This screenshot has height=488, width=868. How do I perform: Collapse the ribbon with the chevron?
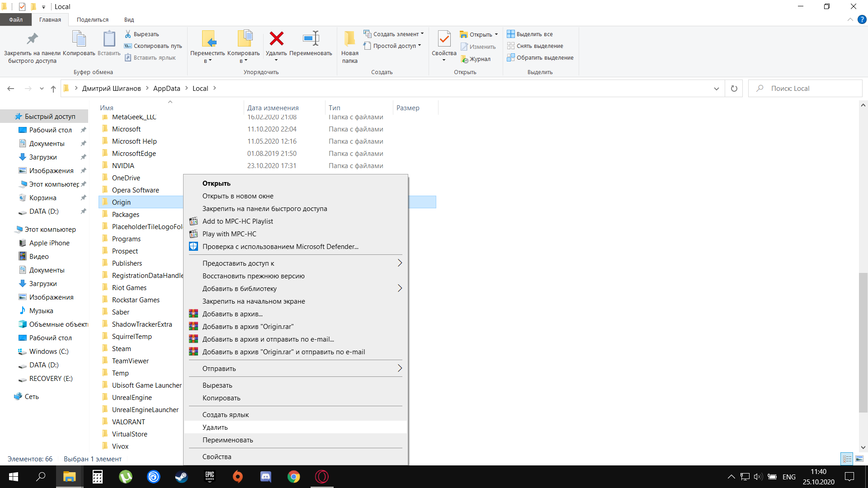point(850,19)
